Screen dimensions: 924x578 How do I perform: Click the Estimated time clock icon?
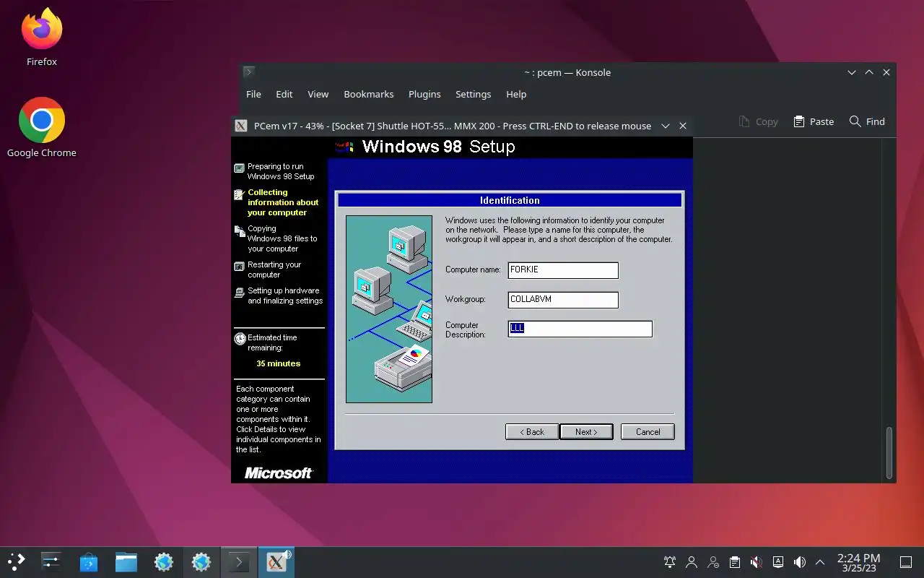tap(240, 338)
